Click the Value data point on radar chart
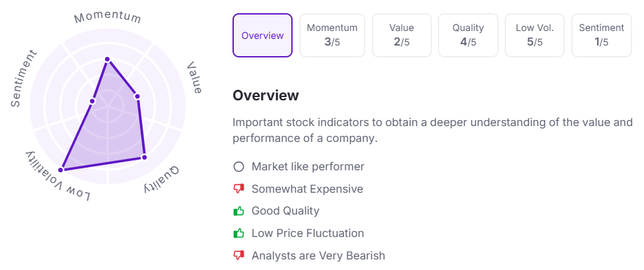 137,97
